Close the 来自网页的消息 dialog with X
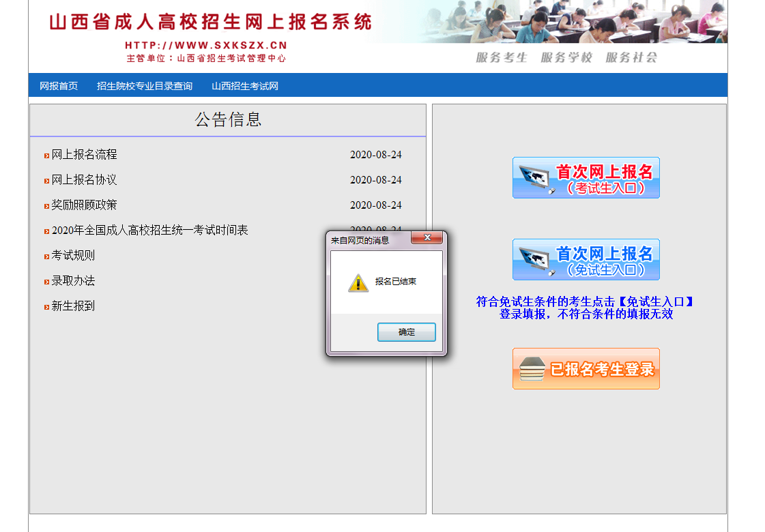The width and height of the screenshot is (765, 532). 427,238
